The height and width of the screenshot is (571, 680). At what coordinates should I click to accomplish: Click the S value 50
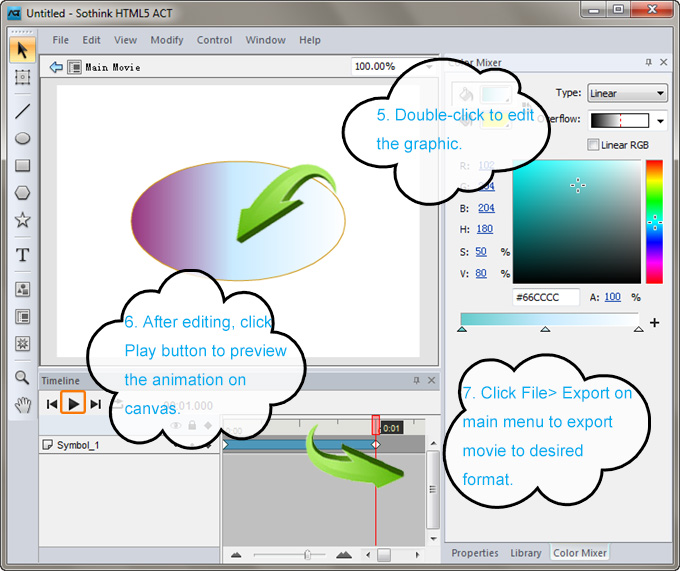tap(481, 252)
